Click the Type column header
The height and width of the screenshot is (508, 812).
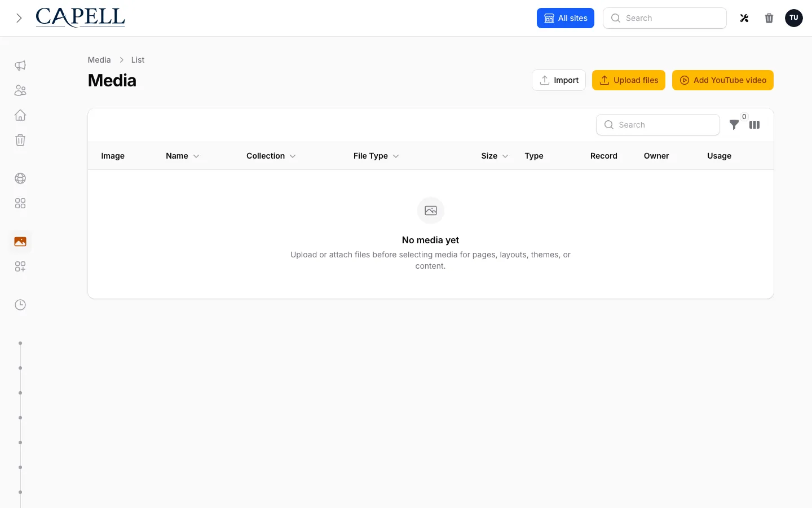click(x=534, y=156)
